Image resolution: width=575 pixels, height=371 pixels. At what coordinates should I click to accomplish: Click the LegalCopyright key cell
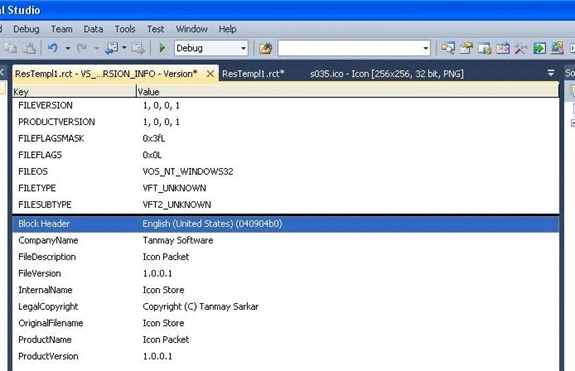(x=48, y=306)
